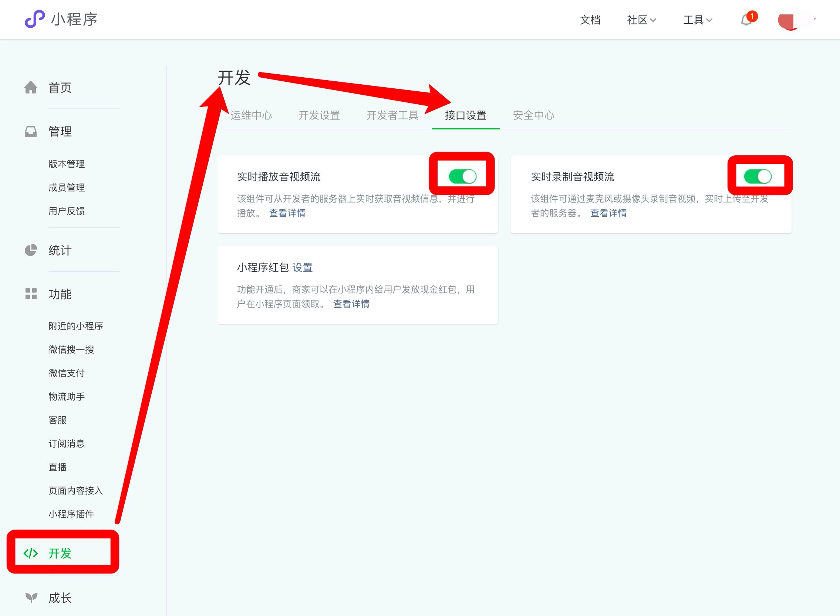Disable the 实时录制音视频流 switch
Screen dimensions: 840x616
[x=758, y=176]
